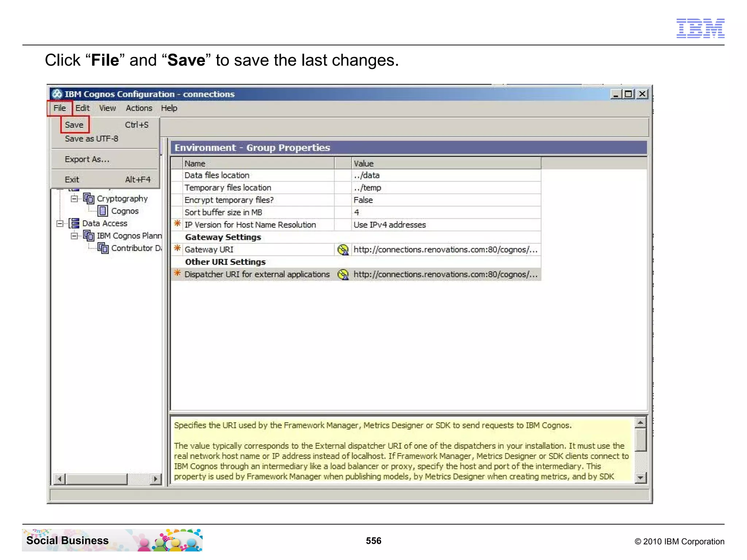Click the description pane vertical scrollbar thumb
The width and height of the screenshot is (747, 560).
coord(640,440)
